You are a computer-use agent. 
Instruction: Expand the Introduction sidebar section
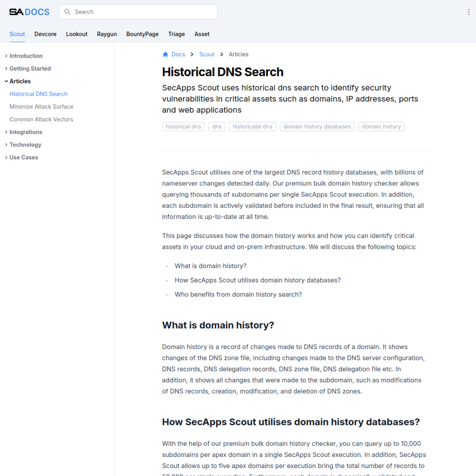pos(26,56)
